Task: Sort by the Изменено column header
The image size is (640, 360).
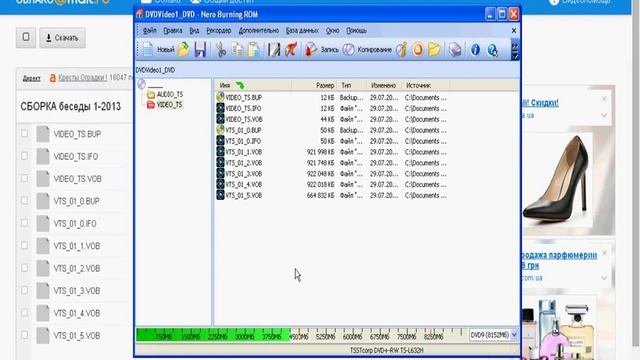Action: (384, 85)
